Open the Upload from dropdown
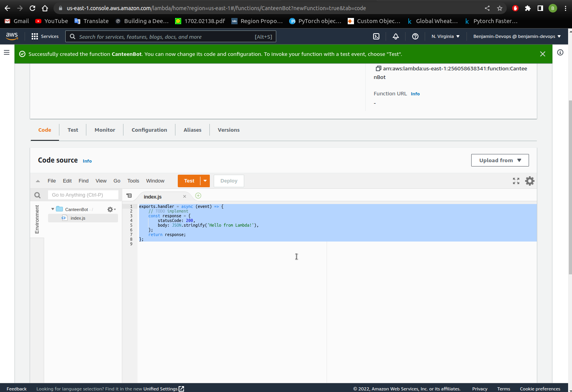 500,160
